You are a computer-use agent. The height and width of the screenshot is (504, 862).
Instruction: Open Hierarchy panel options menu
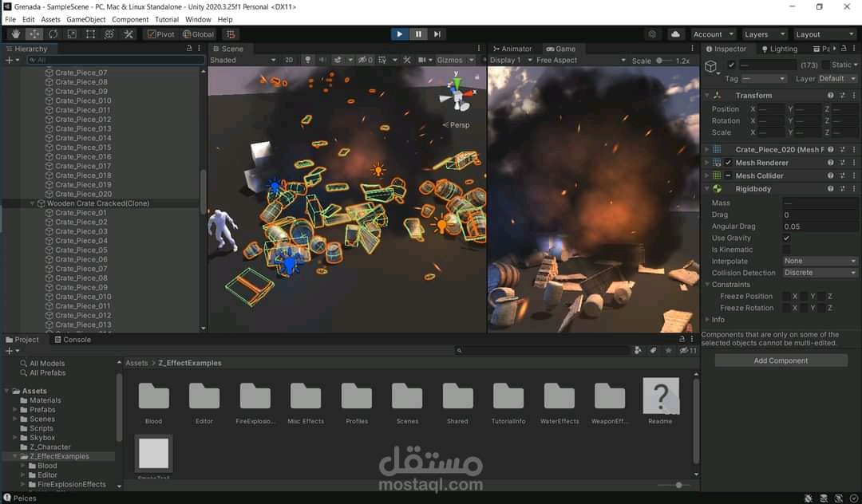pos(199,49)
